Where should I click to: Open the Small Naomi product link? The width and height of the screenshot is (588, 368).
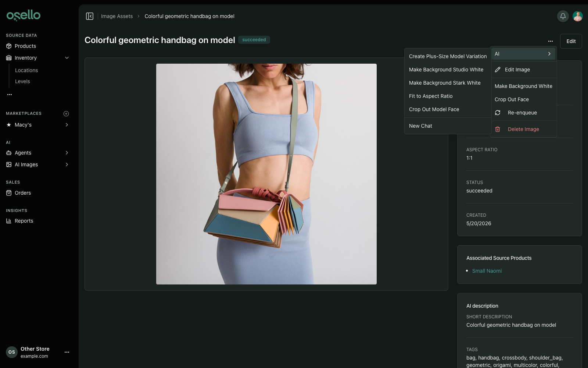pyautogui.click(x=487, y=271)
